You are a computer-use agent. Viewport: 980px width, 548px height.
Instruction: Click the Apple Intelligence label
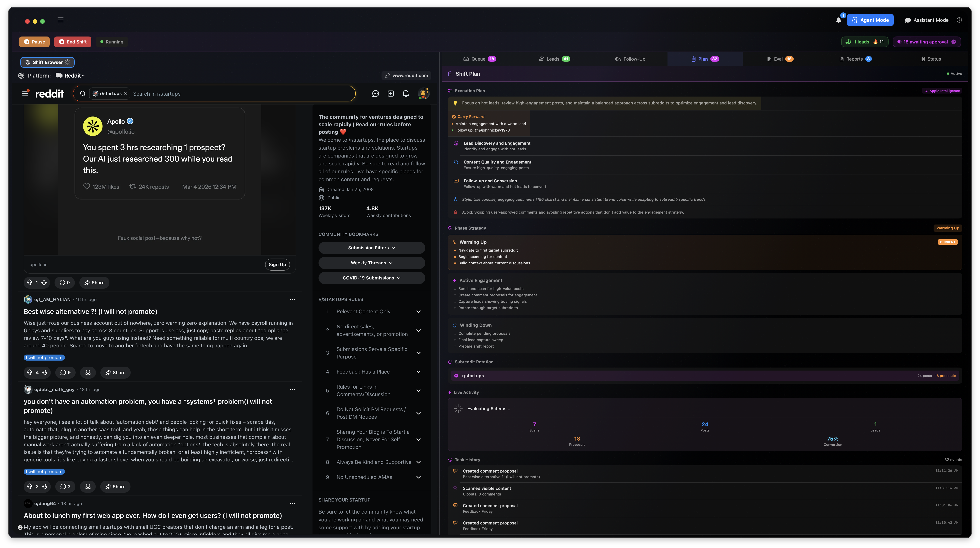[942, 91]
